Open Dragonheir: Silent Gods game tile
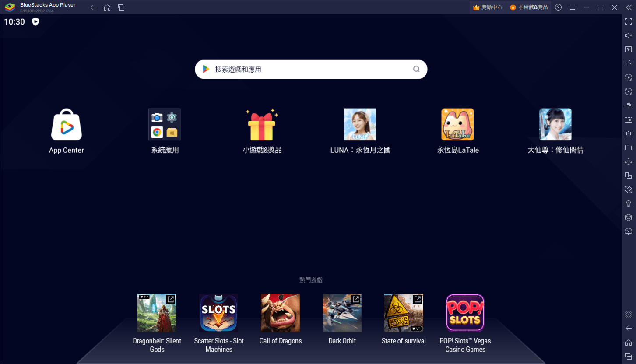Image resolution: width=636 pixels, height=364 pixels. pyautogui.click(x=157, y=323)
